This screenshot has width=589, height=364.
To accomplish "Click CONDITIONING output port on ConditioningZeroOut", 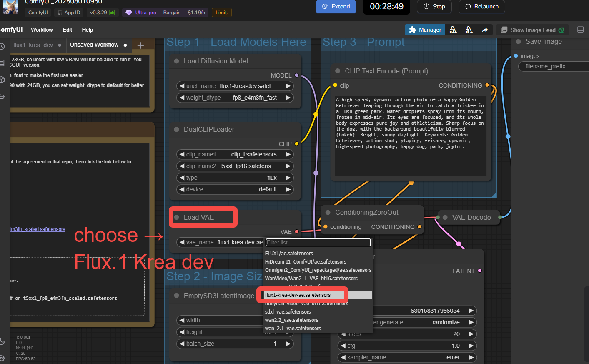I will [419, 226].
